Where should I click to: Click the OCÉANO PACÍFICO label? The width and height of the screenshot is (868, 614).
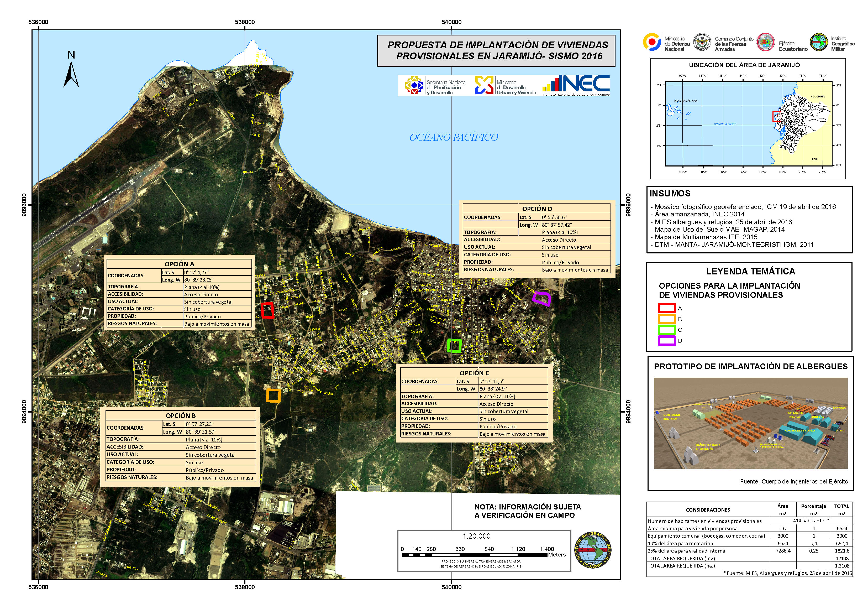[454, 137]
